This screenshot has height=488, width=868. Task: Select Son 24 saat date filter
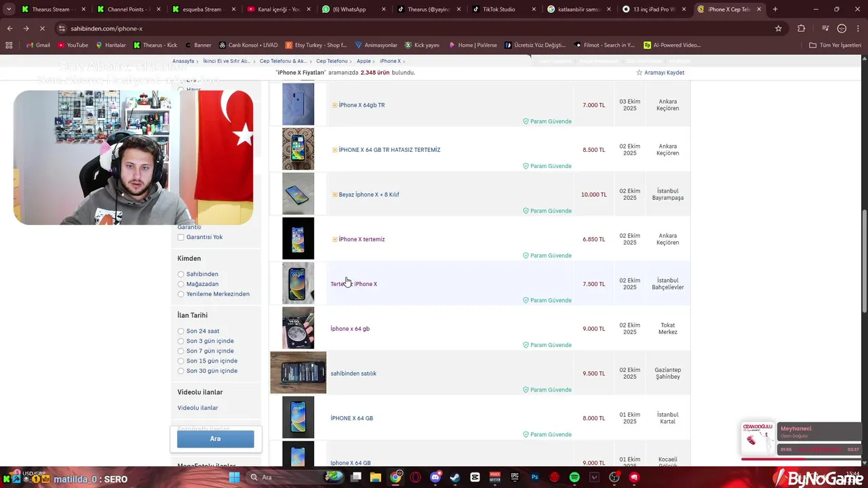(x=181, y=331)
